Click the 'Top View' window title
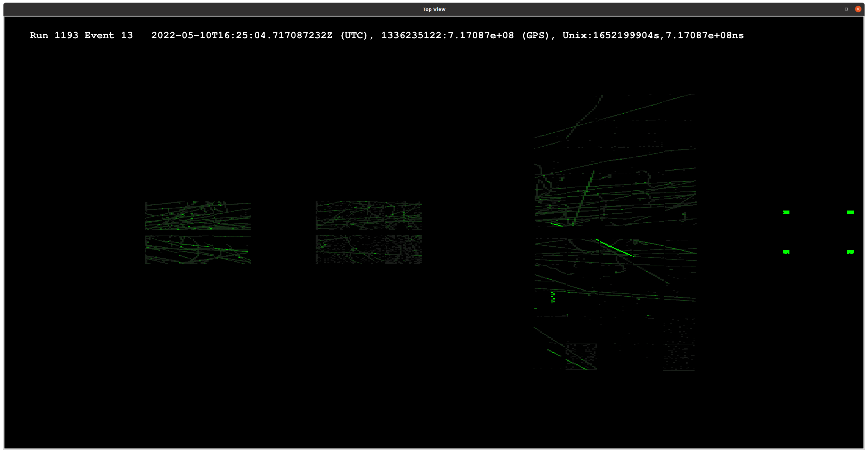This screenshot has height=453, width=868. [x=434, y=9]
